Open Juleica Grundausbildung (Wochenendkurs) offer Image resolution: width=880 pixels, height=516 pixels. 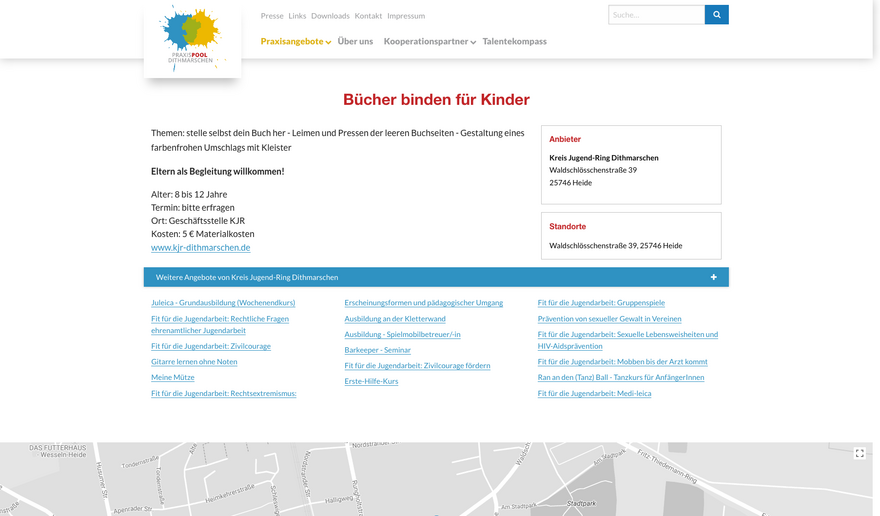tap(223, 303)
